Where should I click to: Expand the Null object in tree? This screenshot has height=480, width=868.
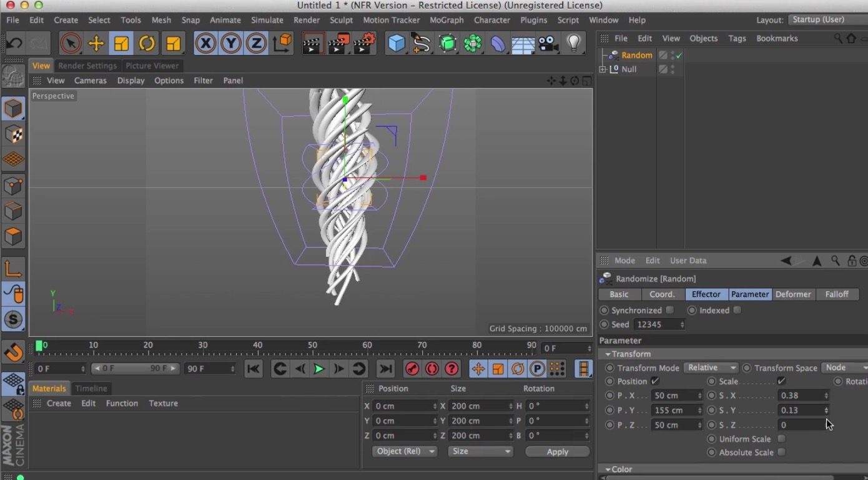[603, 69]
